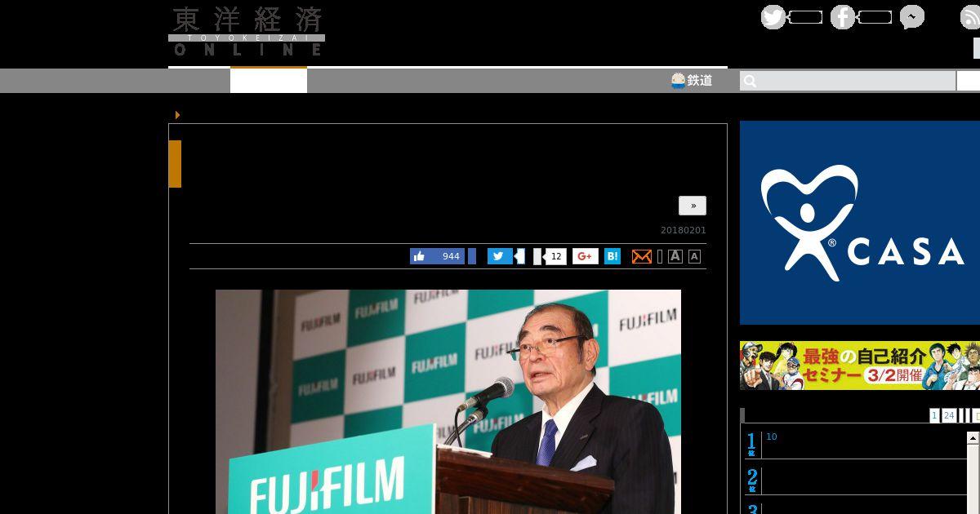Select the larger font size A icon
Image resolution: width=980 pixels, height=514 pixels.
[675, 256]
